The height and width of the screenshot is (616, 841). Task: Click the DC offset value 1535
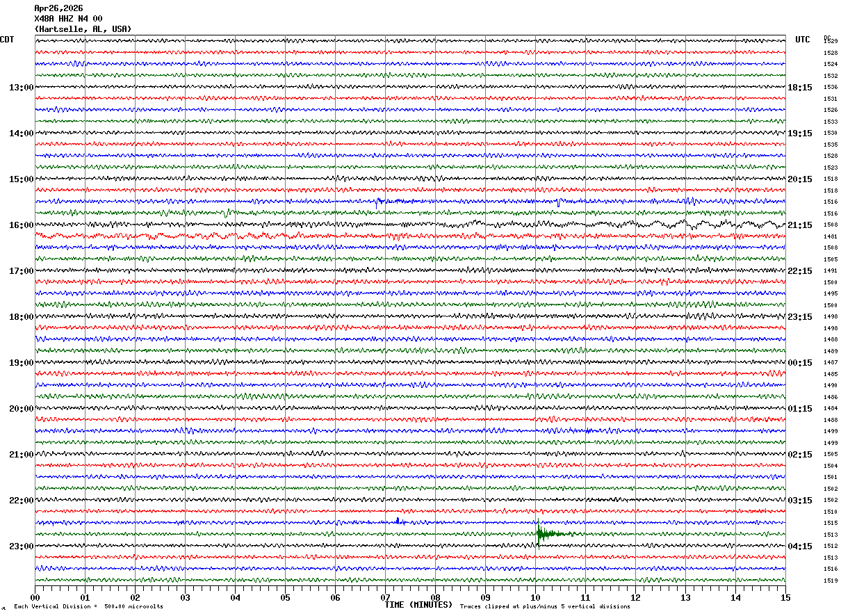click(831, 145)
